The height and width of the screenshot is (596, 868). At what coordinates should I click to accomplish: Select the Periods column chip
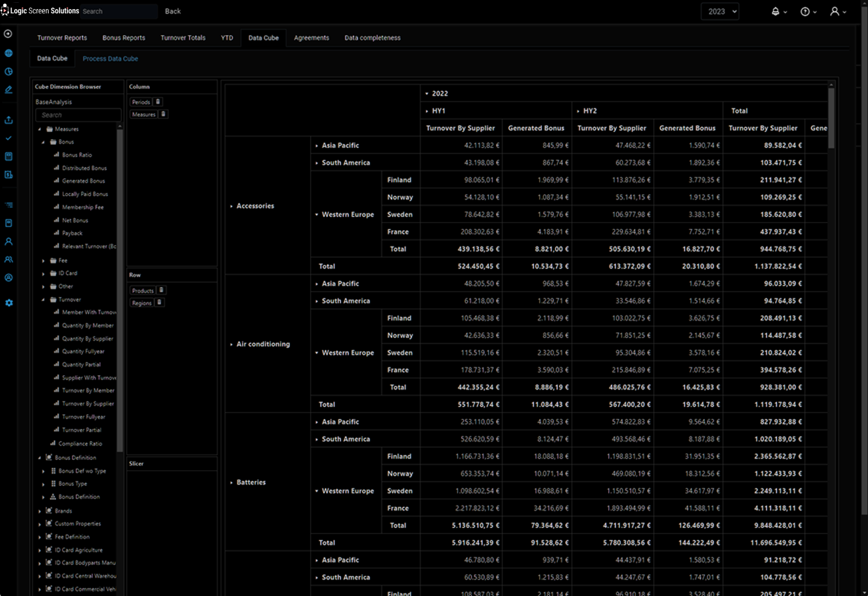click(x=141, y=102)
